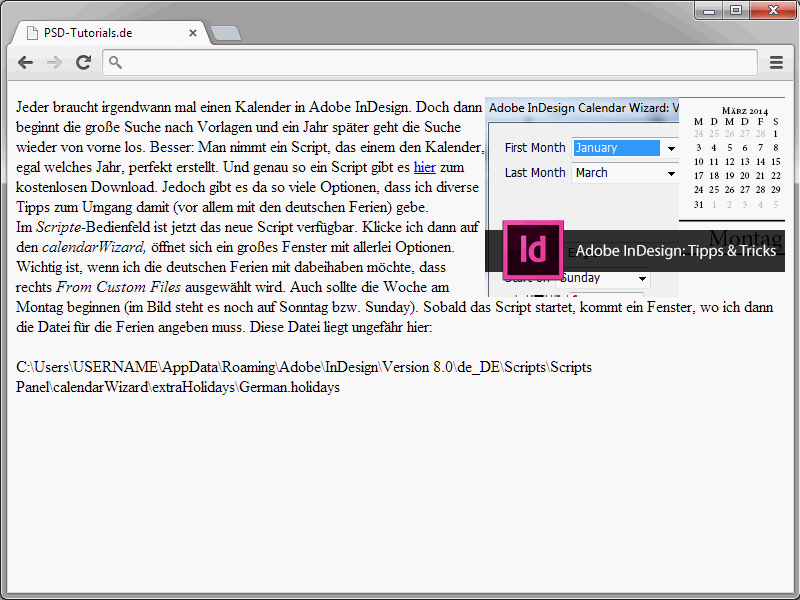Expand the Sunday start-day dropdown
This screenshot has height=600, width=800.
click(x=604, y=278)
